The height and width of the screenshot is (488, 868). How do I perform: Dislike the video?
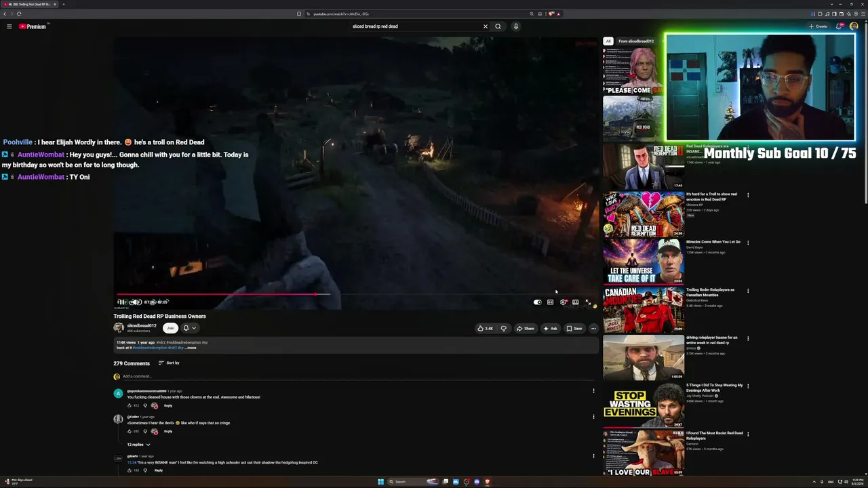503,329
